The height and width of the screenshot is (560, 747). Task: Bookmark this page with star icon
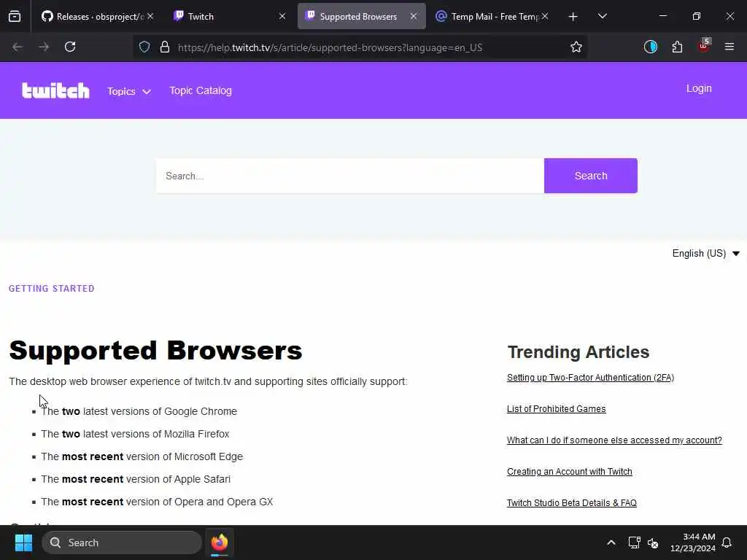coord(576,47)
